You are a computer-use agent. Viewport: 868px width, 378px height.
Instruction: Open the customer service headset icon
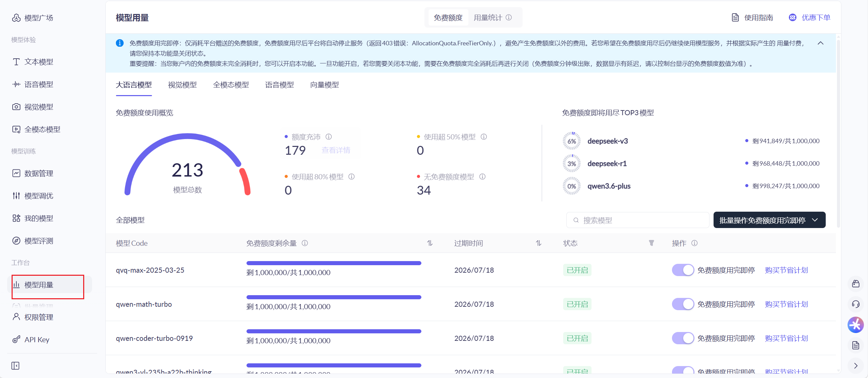[856, 304]
